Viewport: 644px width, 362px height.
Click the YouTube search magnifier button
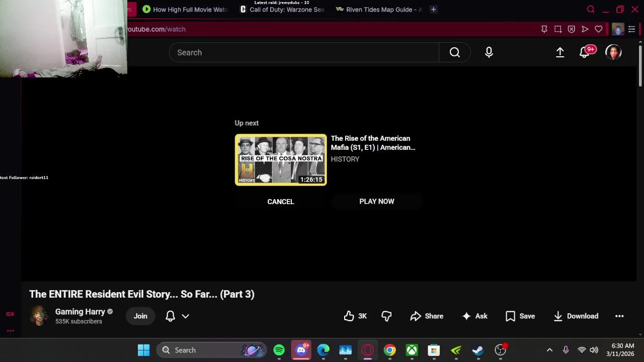tap(455, 52)
